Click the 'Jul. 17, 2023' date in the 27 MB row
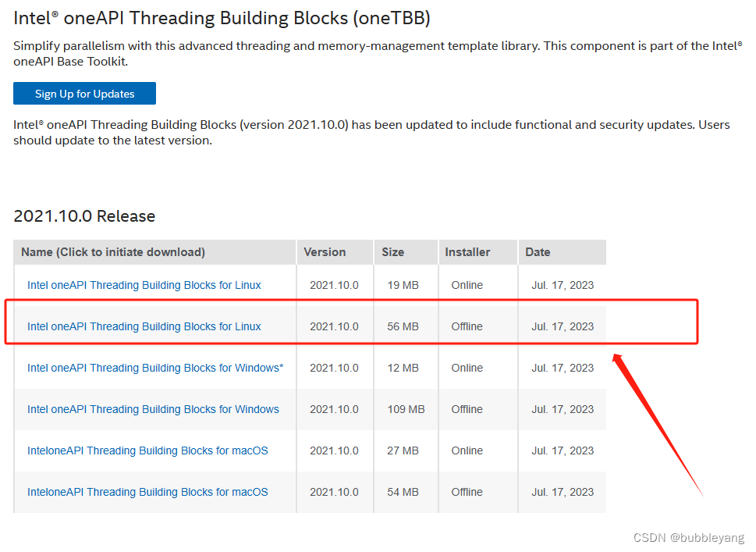The image size is (756, 552). click(x=563, y=451)
